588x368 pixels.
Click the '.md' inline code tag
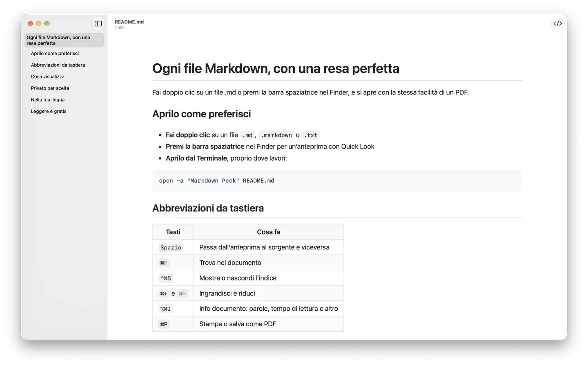point(247,135)
